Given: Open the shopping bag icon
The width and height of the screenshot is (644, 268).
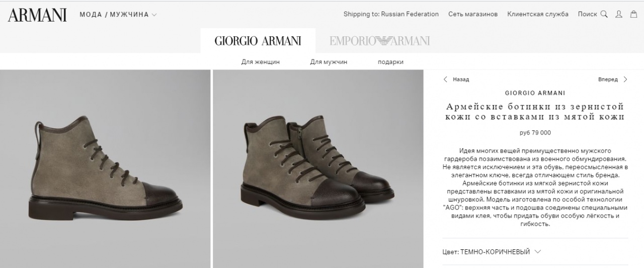Looking at the screenshot, I should [634, 14].
